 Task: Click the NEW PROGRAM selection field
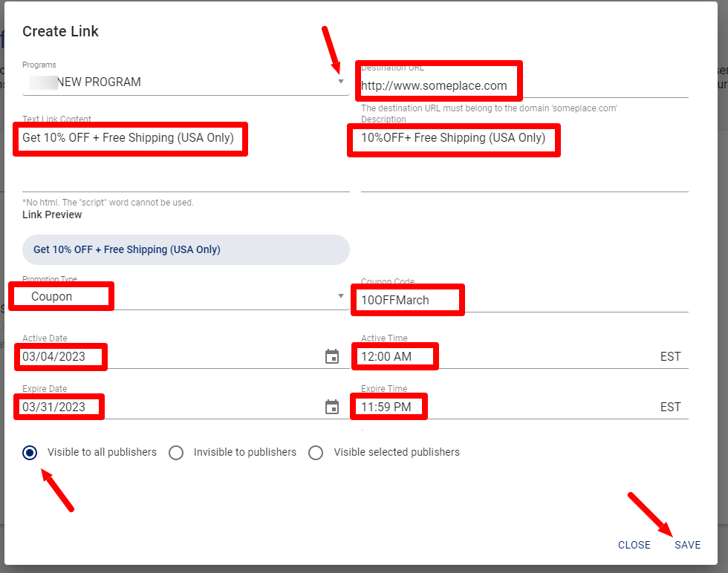coord(178,82)
